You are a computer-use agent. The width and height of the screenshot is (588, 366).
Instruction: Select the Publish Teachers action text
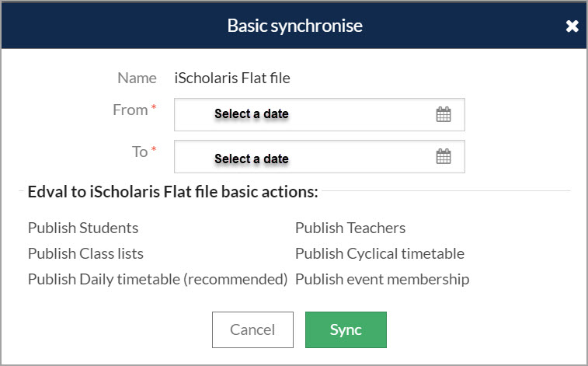pos(350,228)
